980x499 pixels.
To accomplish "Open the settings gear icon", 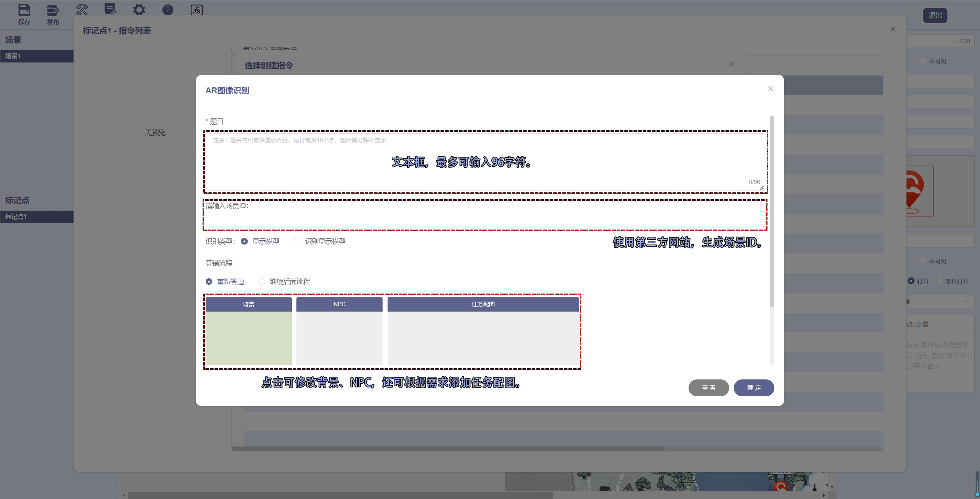I will click(x=139, y=10).
